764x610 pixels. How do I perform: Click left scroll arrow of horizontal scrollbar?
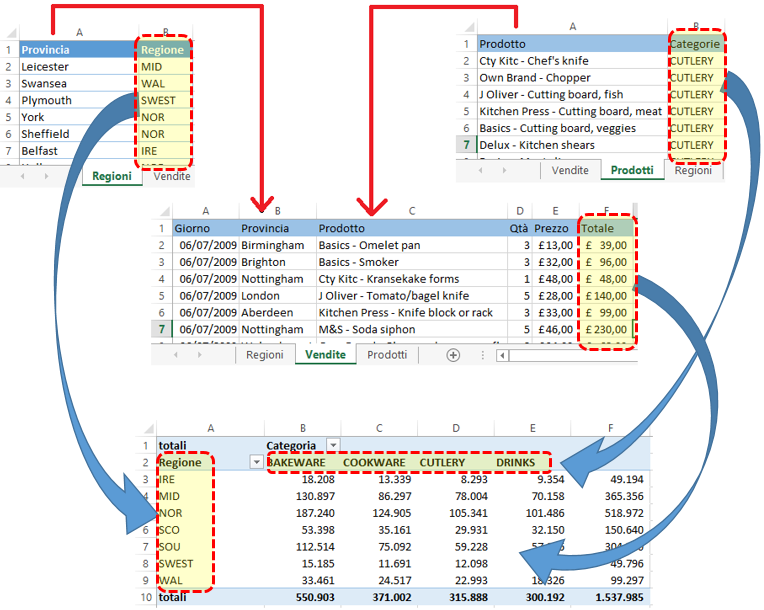503,355
